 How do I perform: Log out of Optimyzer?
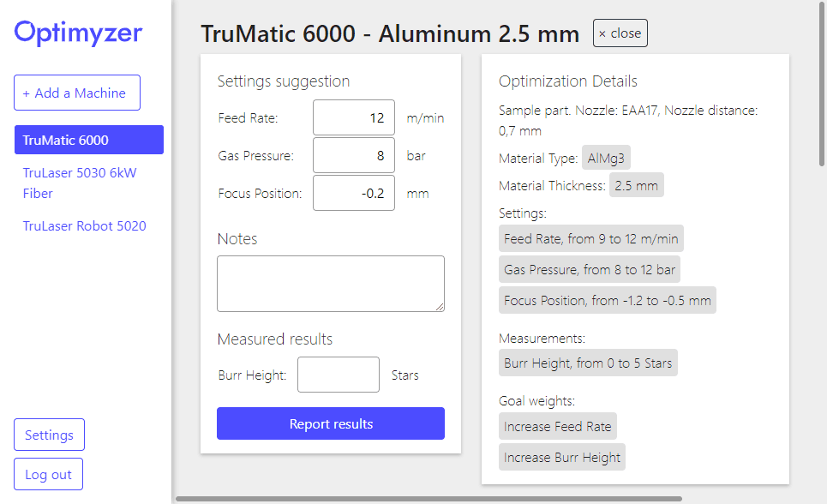pyautogui.click(x=48, y=475)
